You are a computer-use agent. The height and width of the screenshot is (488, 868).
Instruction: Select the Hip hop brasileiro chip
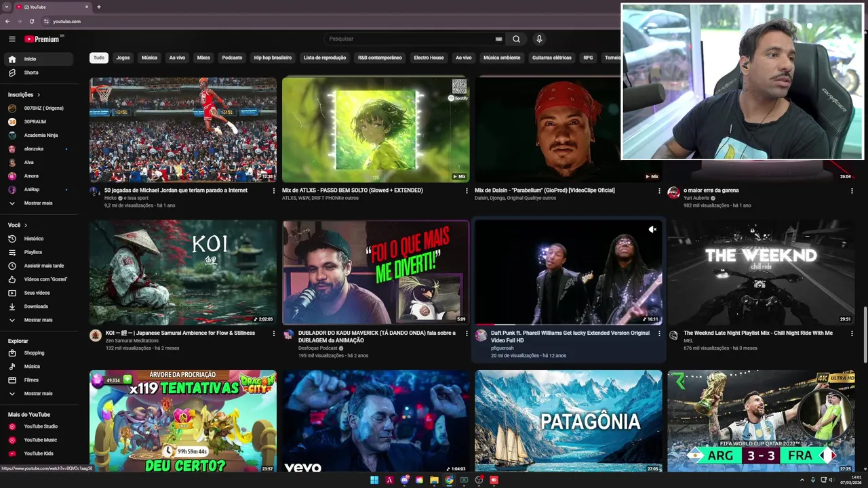(x=273, y=58)
